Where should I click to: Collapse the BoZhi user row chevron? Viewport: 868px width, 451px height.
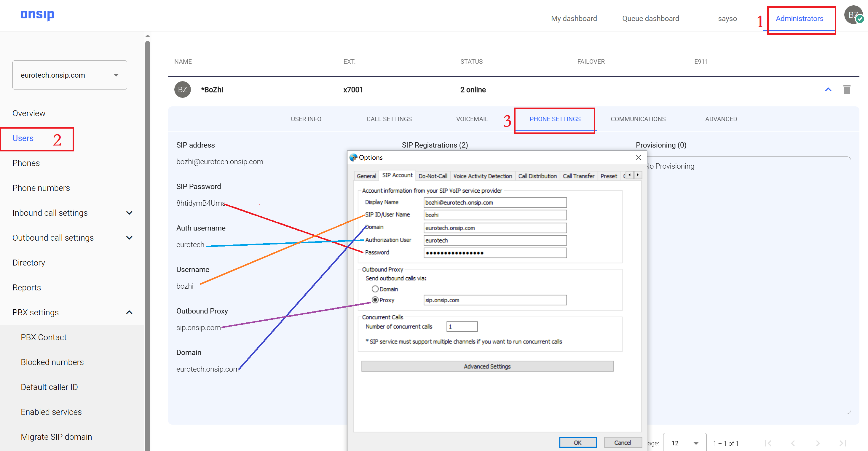828,89
